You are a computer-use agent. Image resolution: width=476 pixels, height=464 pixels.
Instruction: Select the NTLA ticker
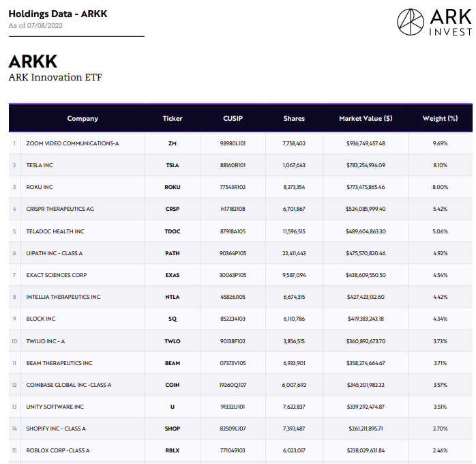pos(173,297)
